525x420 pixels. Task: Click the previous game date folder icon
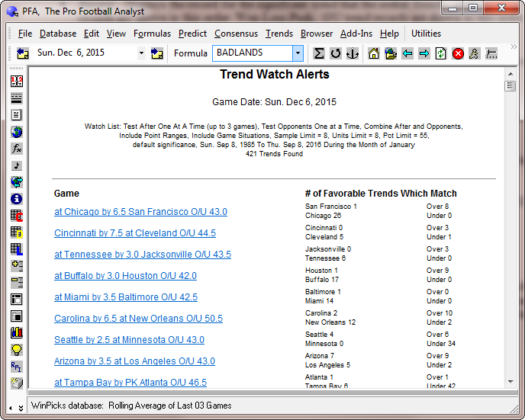click(x=22, y=53)
